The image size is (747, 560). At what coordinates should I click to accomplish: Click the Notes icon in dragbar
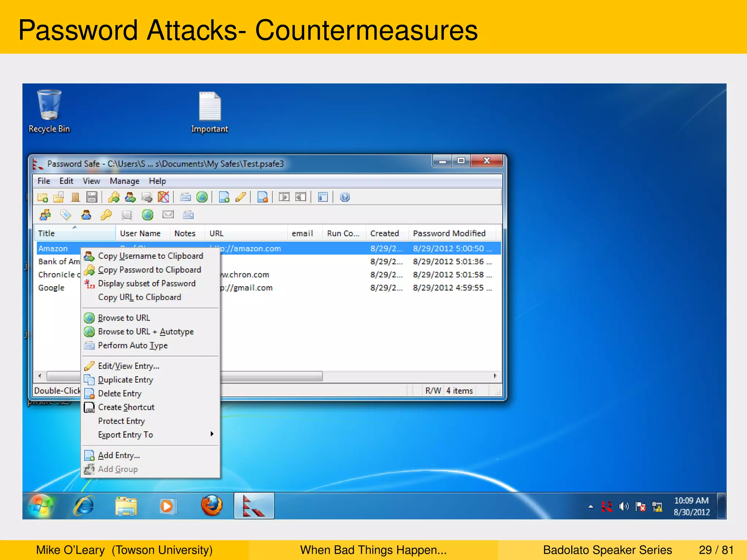tap(127, 215)
